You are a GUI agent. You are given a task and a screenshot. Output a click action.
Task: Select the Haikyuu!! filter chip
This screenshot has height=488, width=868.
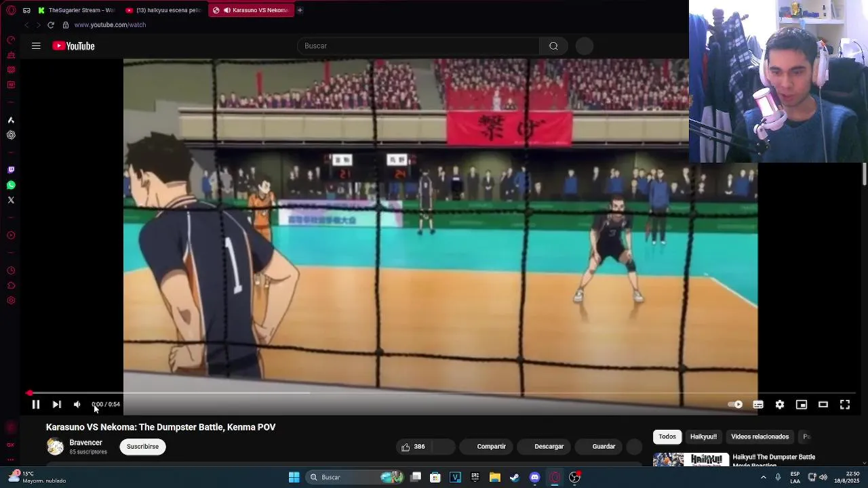[703, 437]
